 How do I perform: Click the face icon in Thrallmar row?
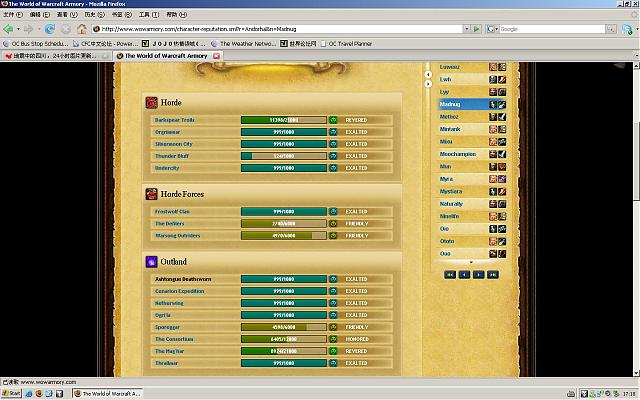(333, 363)
